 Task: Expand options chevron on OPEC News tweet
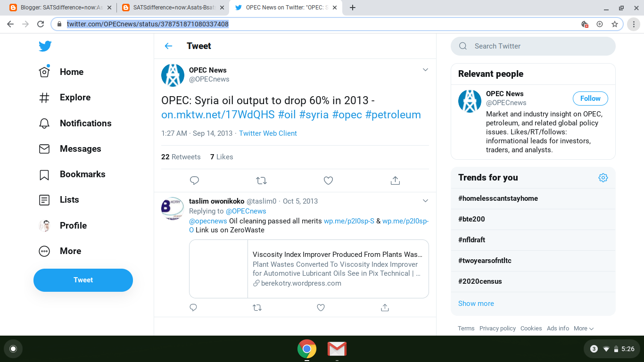click(425, 70)
